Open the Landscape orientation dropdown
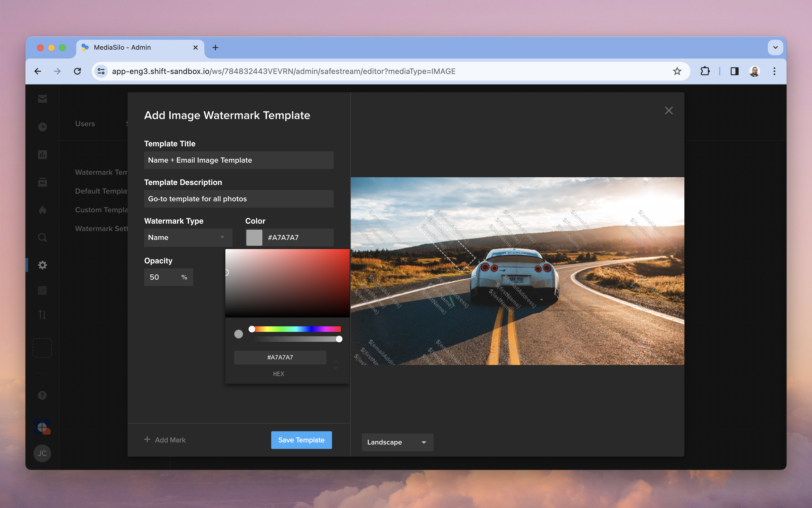The image size is (812, 508). (397, 442)
